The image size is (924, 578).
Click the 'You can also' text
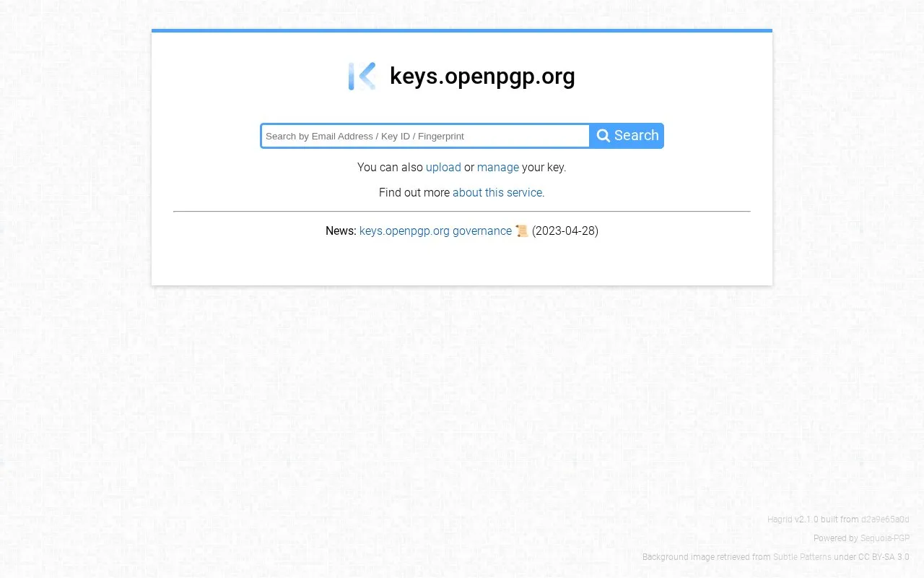(x=390, y=167)
